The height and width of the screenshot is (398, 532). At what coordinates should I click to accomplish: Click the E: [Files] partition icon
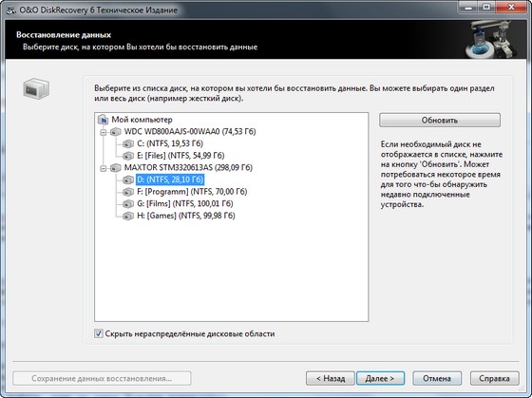(x=128, y=156)
